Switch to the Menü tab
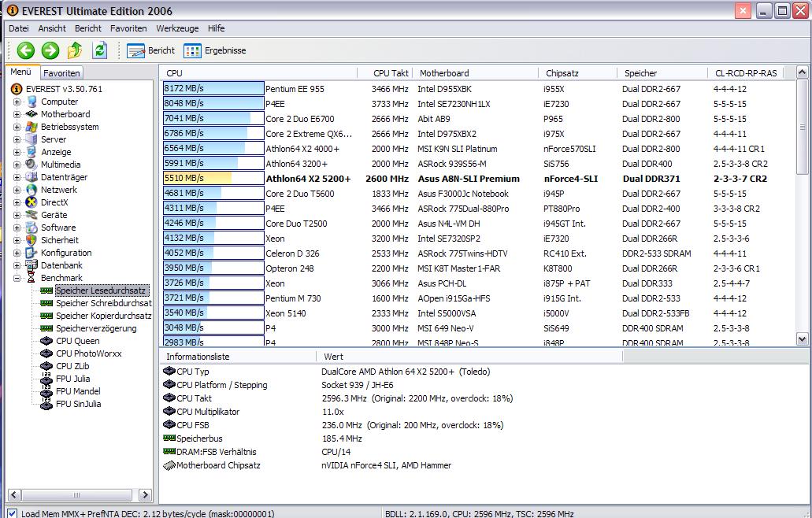 [21, 72]
